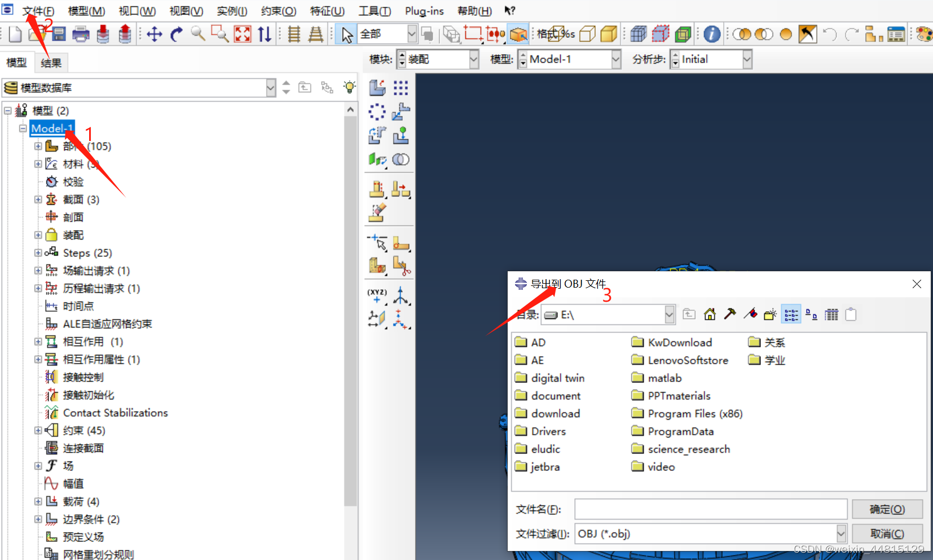Click the 文件名 filename input field

[710, 509]
